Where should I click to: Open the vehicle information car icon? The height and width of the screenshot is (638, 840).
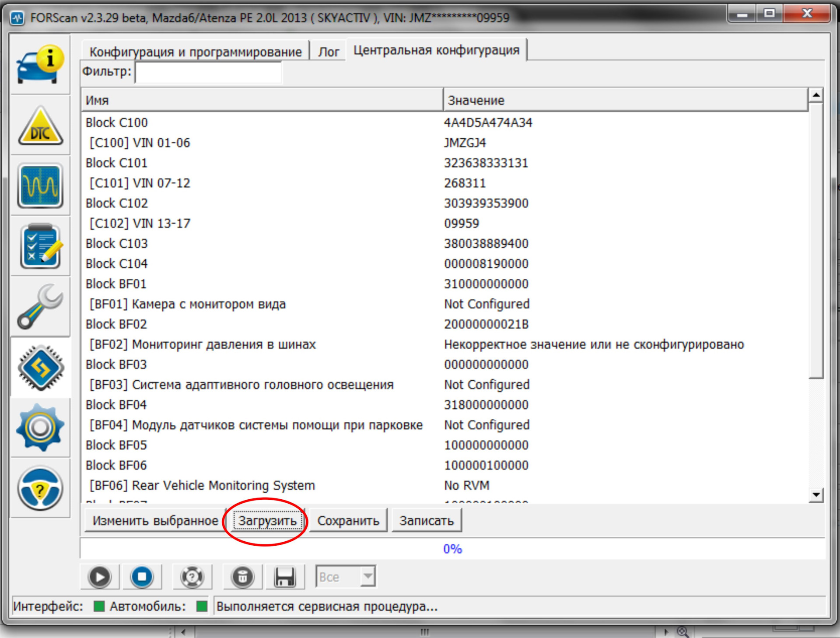pyautogui.click(x=40, y=65)
